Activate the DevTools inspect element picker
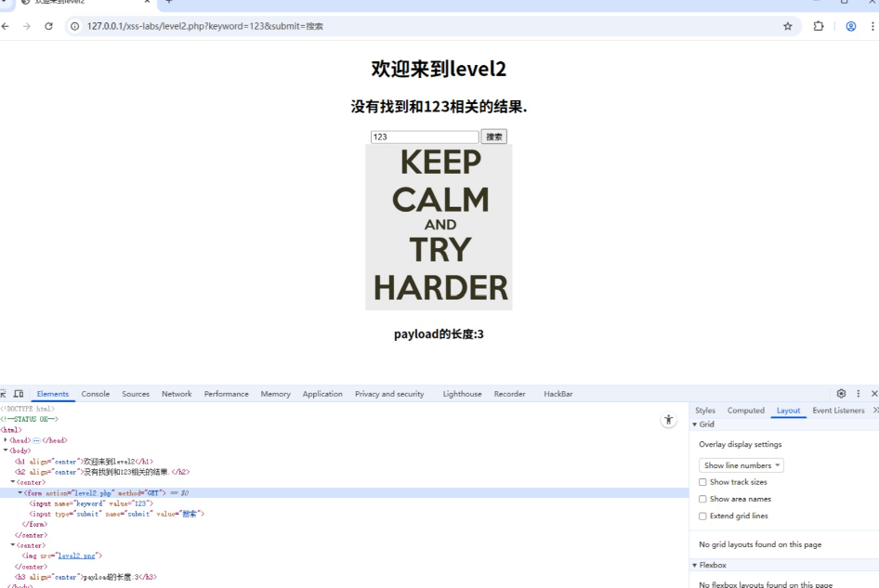The height and width of the screenshot is (588, 879). pos(4,394)
